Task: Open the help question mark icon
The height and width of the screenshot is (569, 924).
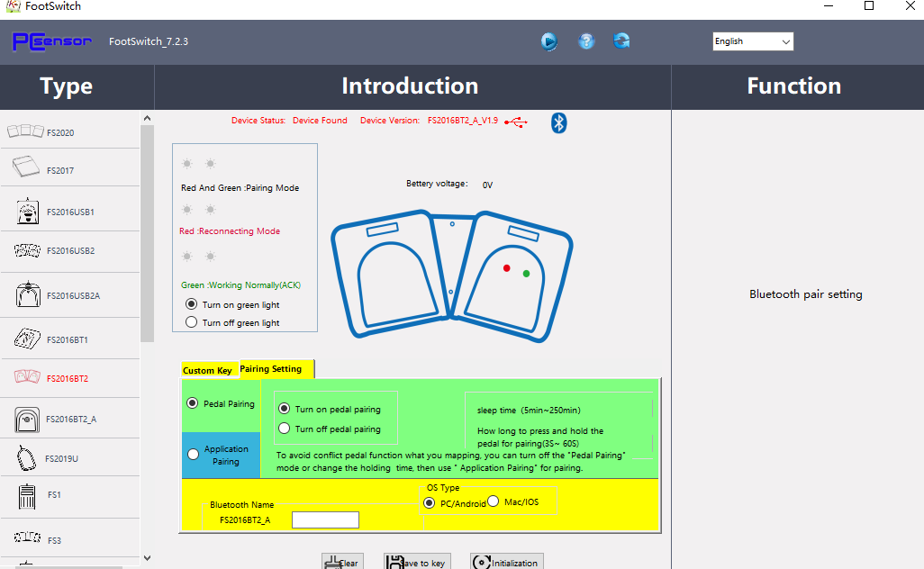Action: 586,41
